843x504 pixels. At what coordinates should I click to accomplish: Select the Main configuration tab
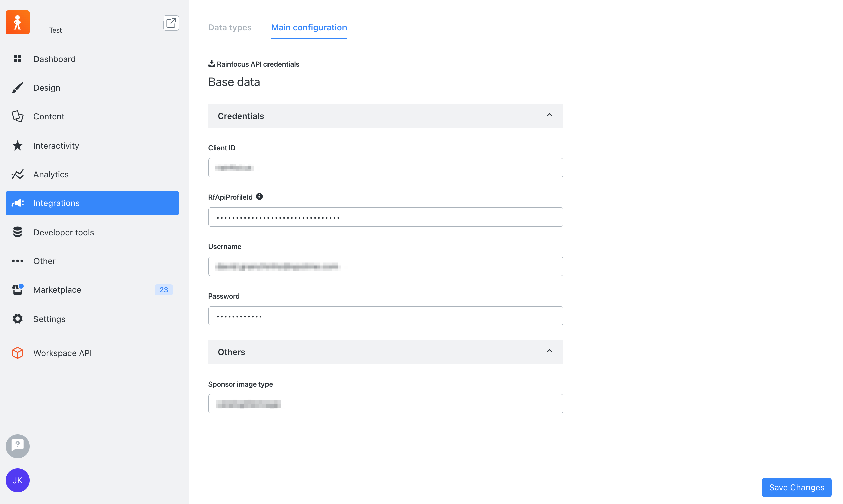click(309, 27)
